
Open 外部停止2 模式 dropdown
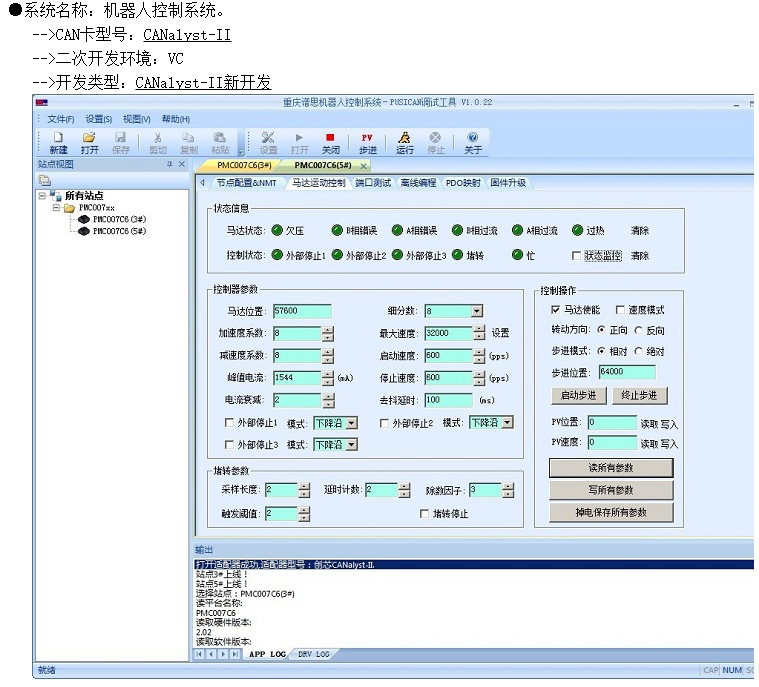[x=507, y=423]
